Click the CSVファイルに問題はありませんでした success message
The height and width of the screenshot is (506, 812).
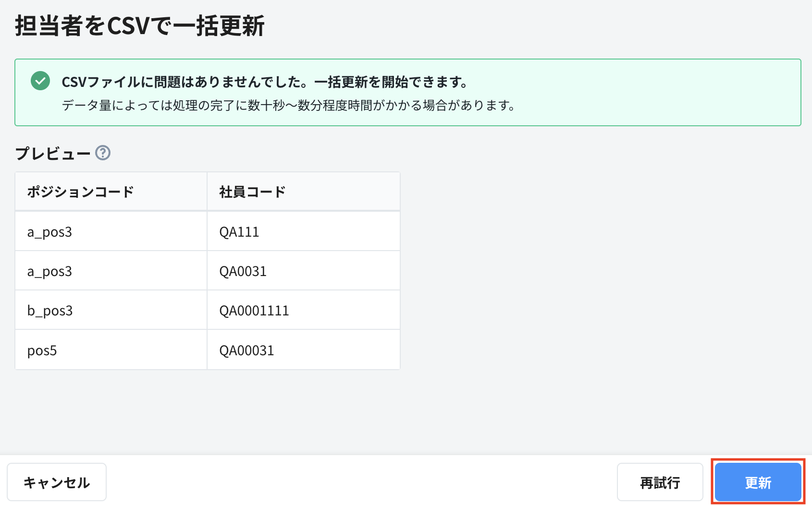pos(263,81)
